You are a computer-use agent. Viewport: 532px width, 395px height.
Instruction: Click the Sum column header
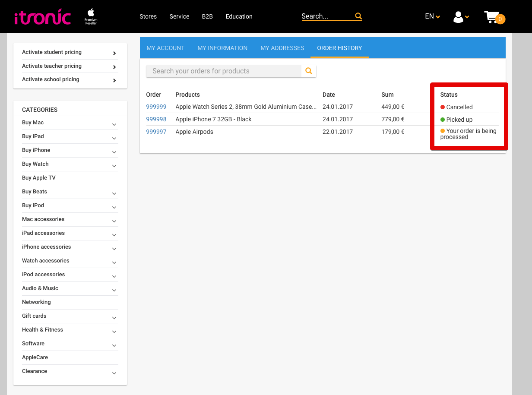point(387,95)
